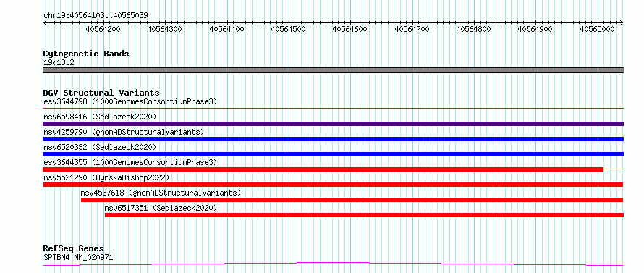Click the ruler's right arrowhead

[x=622, y=23]
